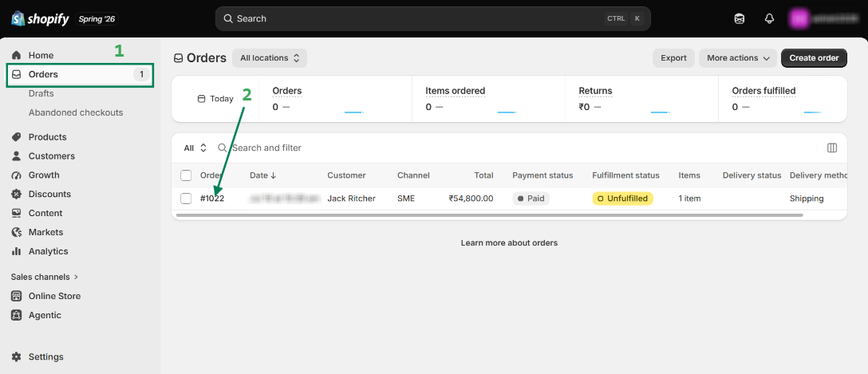Open the All views selector

(195, 148)
